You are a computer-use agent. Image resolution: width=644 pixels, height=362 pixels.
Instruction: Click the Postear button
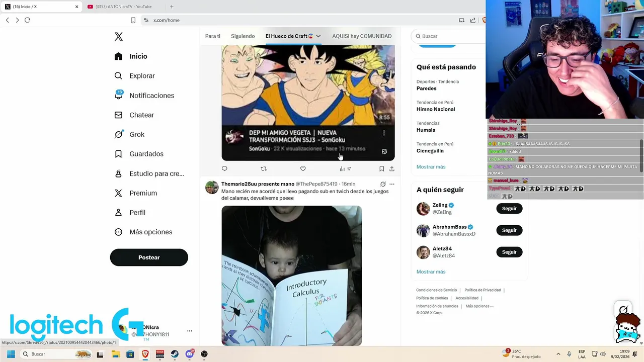149,257
